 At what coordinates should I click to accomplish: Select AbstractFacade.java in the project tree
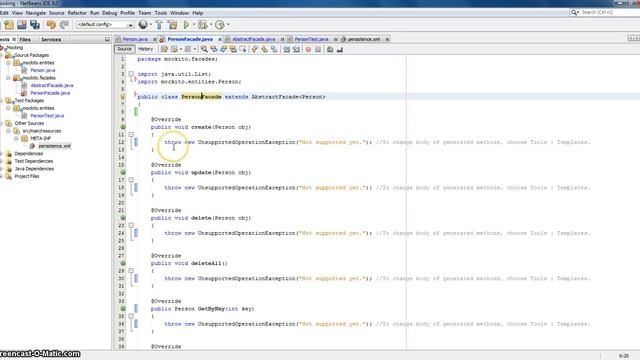pyautogui.click(x=52, y=85)
